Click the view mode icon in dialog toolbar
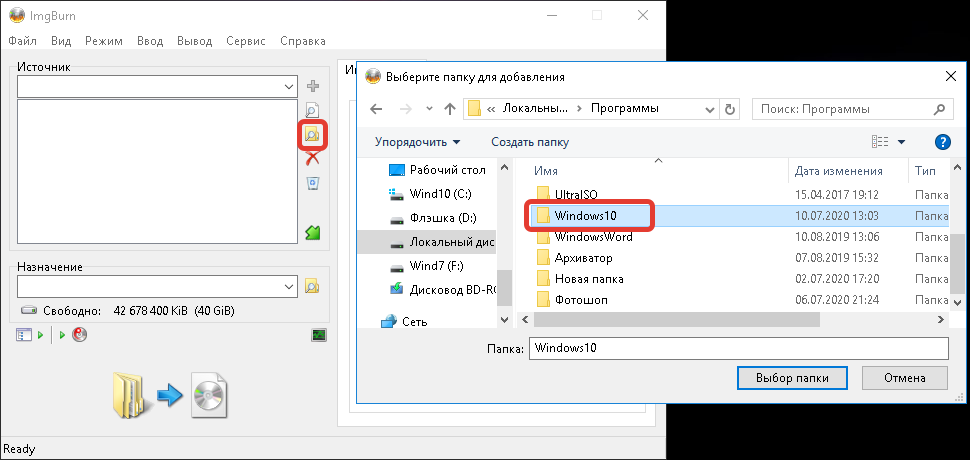970x460 pixels. [880, 142]
